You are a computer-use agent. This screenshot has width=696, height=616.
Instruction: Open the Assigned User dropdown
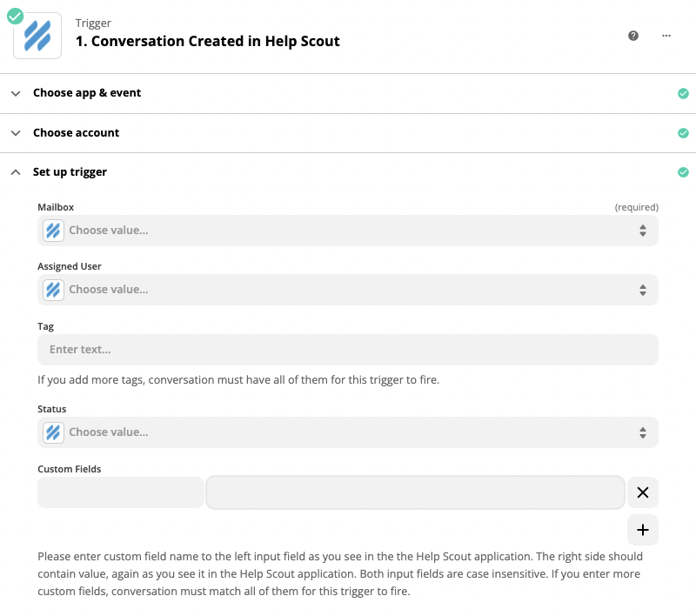click(x=347, y=290)
